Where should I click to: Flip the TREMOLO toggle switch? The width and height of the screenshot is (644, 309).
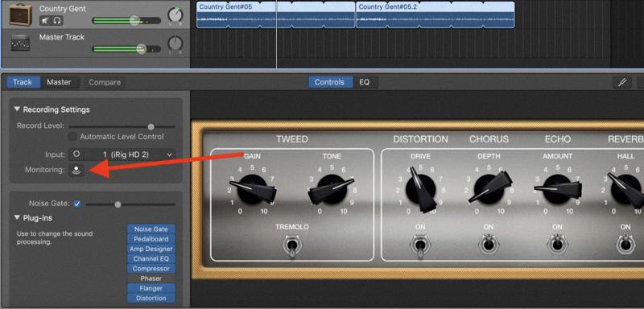tap(292, 246)
